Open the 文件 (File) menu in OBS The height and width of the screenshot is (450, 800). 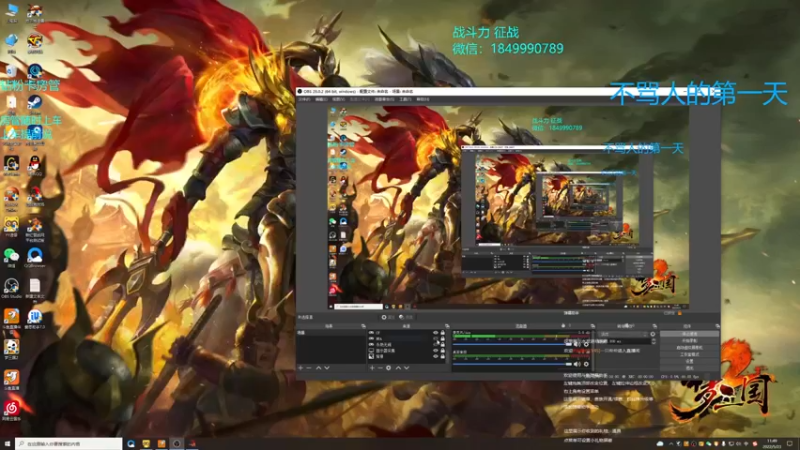pos(305,99)
